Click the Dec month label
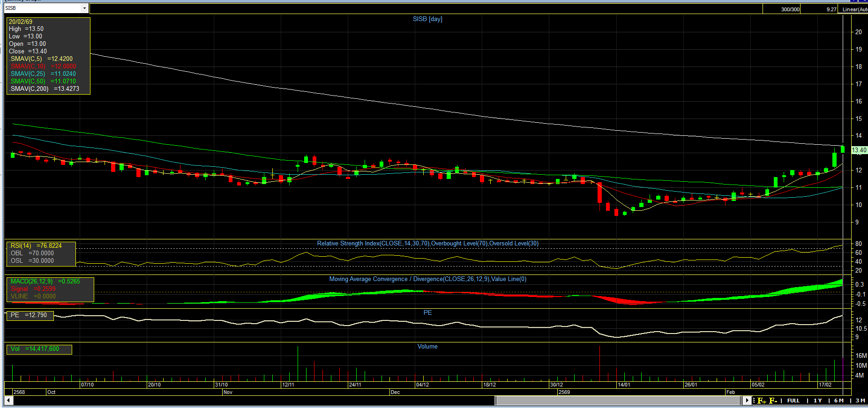The image size is (868, 408). (395, 392)
